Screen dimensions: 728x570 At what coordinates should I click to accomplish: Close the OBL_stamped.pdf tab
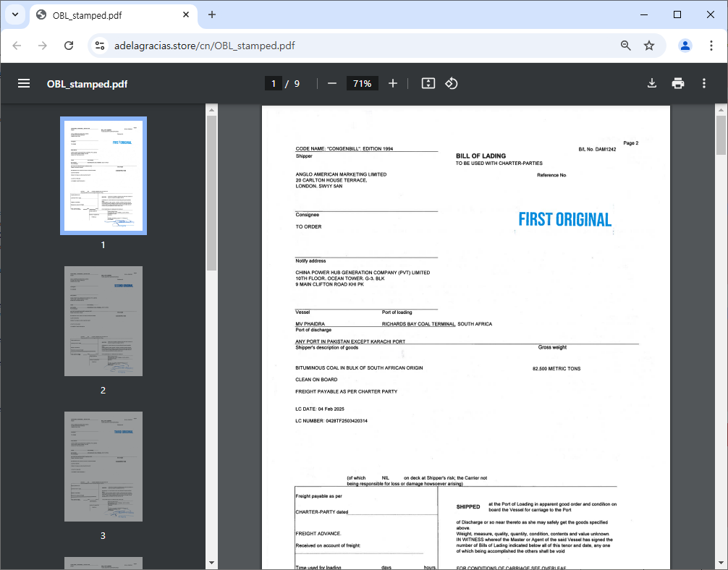186,14
